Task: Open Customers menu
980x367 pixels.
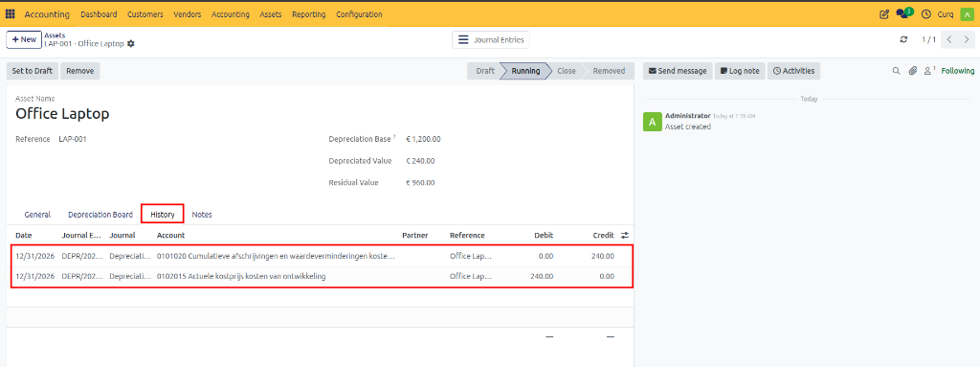Action: [145, 13]
